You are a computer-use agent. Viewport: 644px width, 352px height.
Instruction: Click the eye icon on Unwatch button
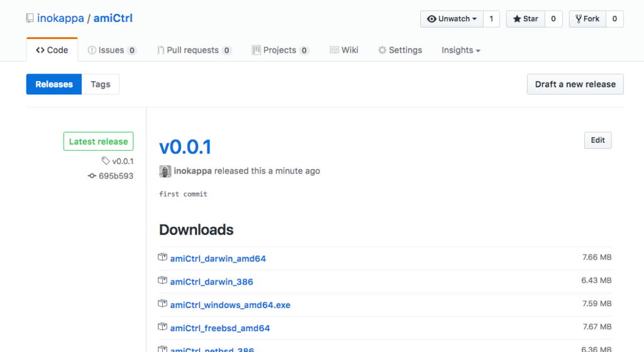[x=431, y=19]
